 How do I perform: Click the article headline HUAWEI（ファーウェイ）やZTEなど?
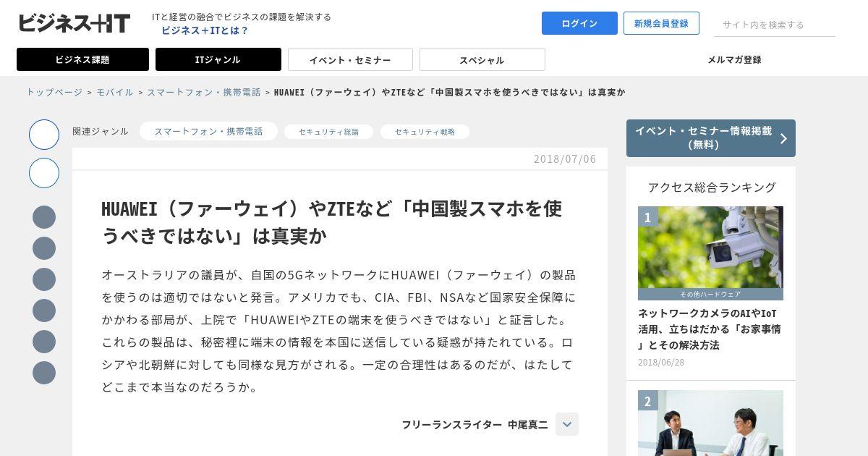click(x=332, y=222)
